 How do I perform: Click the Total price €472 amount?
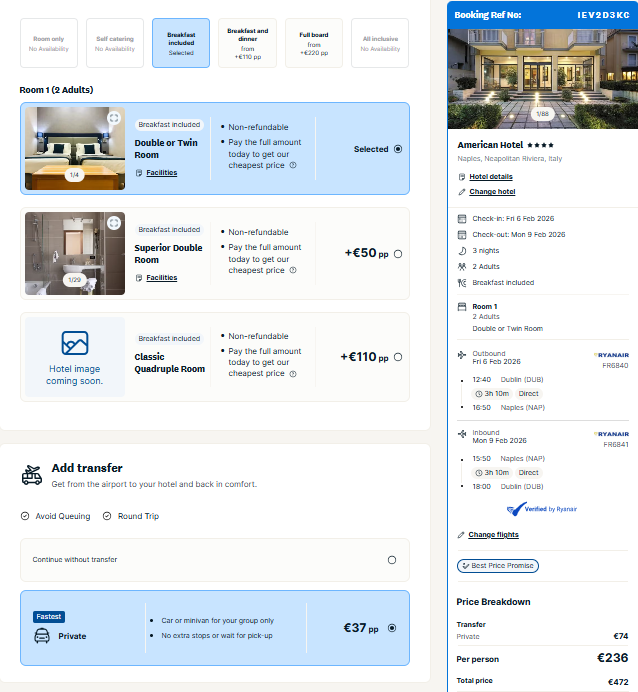[x=618, y=682]
